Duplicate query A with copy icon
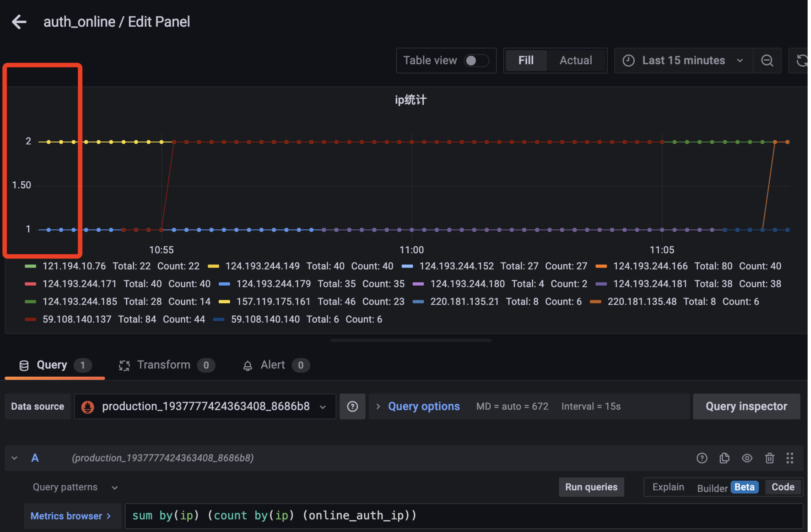Viewport: 811px width, 532px height. point(724,458)
